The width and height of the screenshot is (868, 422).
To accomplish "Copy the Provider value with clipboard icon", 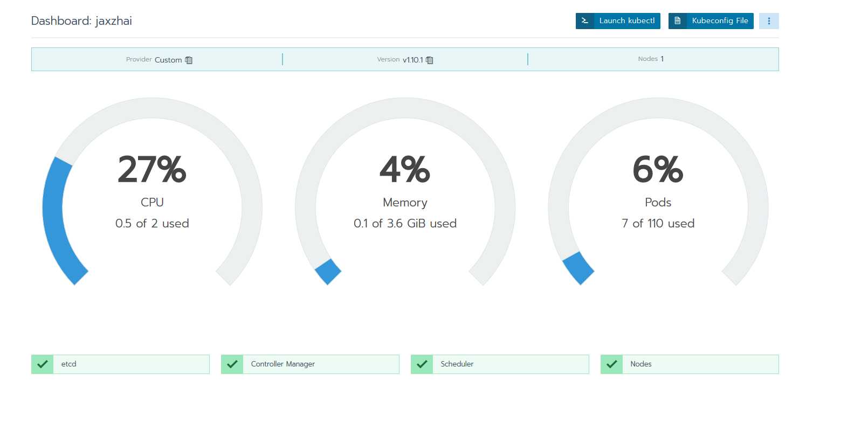I will [x=189, y=60].
